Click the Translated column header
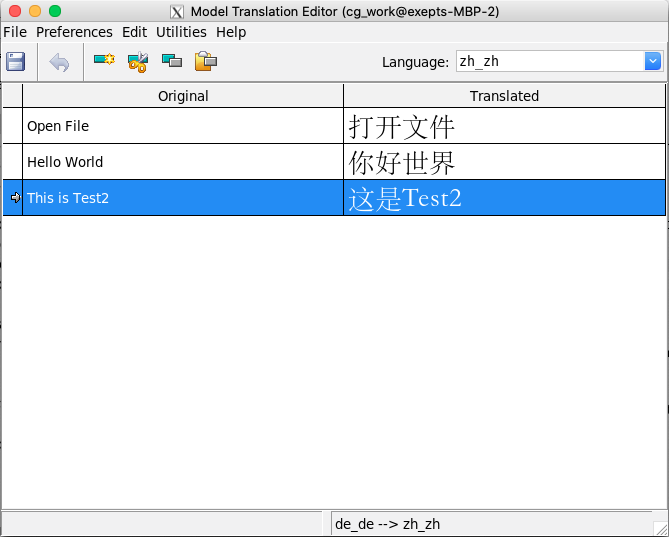 click(504, 96)
